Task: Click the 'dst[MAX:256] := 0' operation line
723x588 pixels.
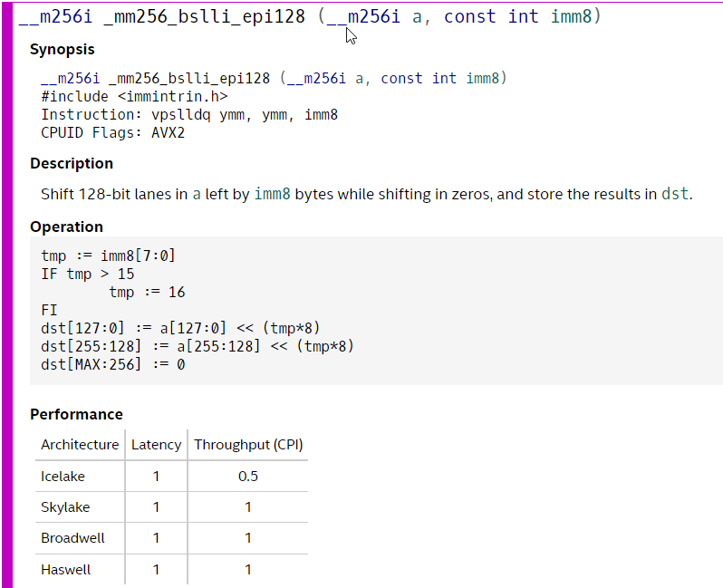Action: 112,364
